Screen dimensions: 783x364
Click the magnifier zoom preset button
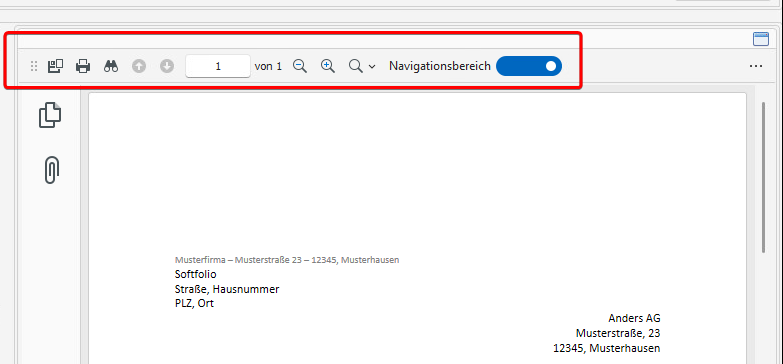(356, 66)
